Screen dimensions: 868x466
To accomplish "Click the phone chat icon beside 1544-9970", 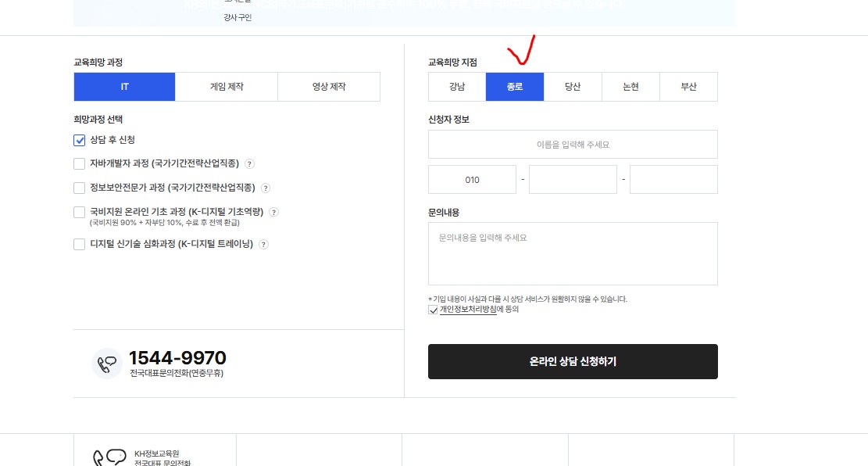I will [x=107, y=364].
